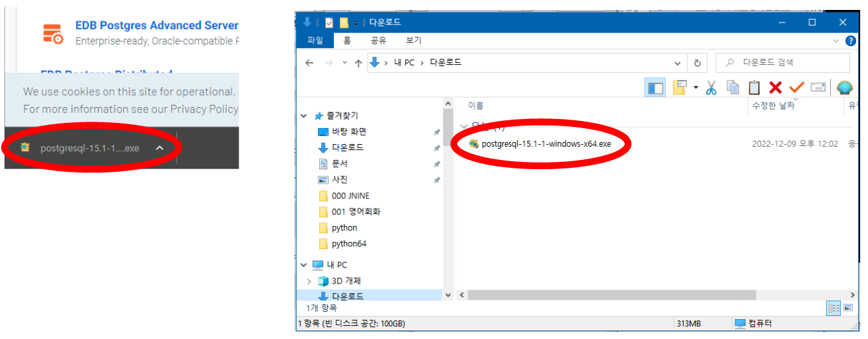
Task: Select 3D 개체 in the navigation pane
Action: tap(346, 281)
